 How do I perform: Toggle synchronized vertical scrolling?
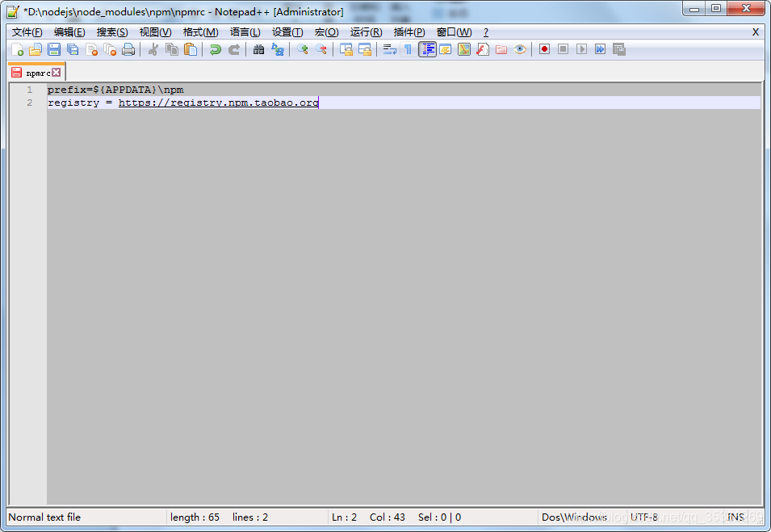pos(346,50)
